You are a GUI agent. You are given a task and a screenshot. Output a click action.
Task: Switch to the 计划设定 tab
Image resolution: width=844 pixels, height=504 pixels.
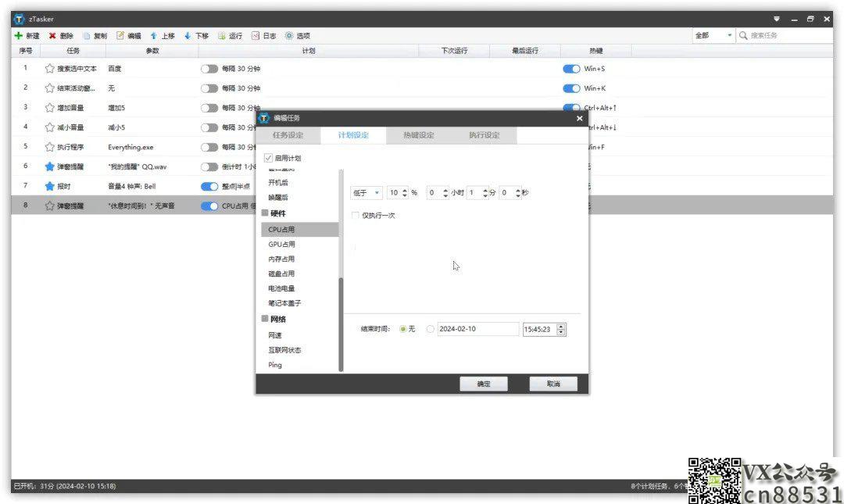click(x=353, y=135)
